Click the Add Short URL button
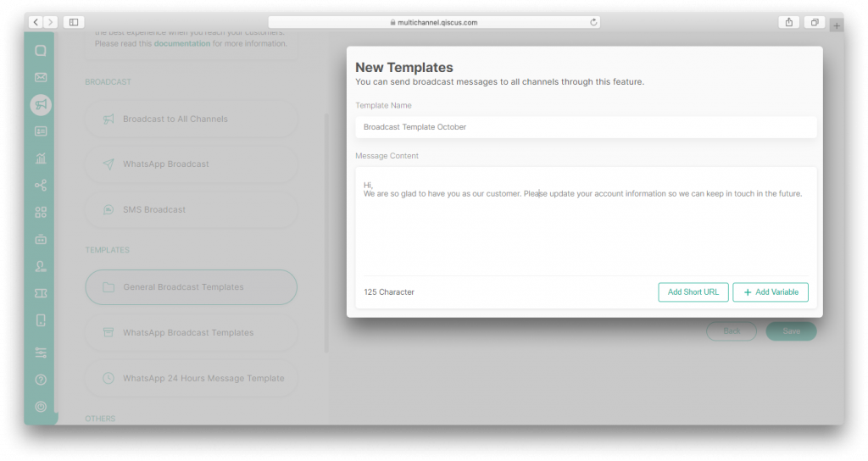Viewport: 868px width, 461px height. (693, 292)
